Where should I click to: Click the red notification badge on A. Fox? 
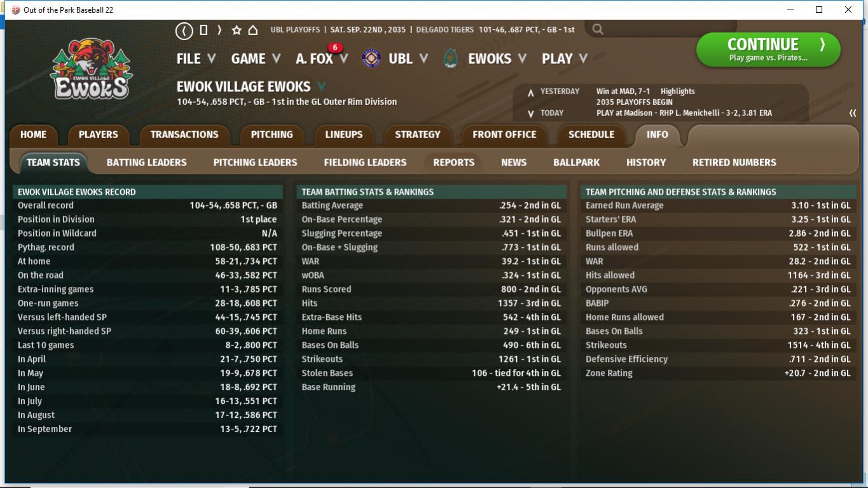pos(334,48)
